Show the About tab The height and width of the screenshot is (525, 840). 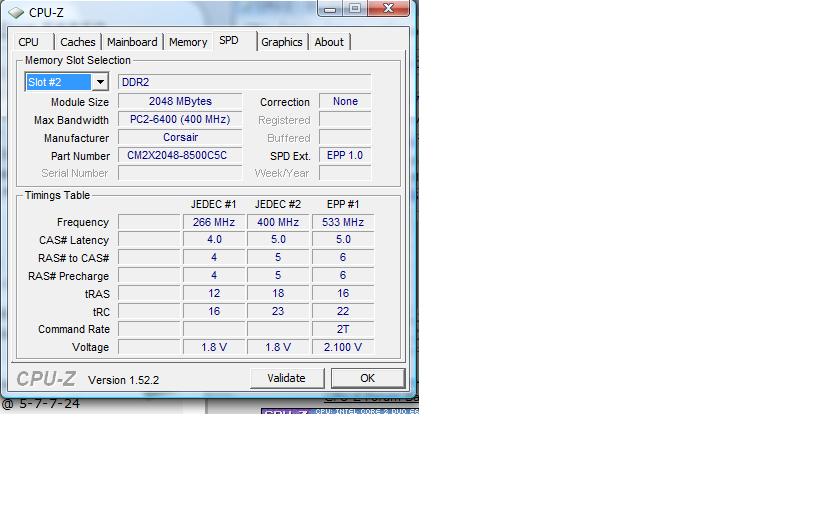pyautogui.click(x=329, y=42)
